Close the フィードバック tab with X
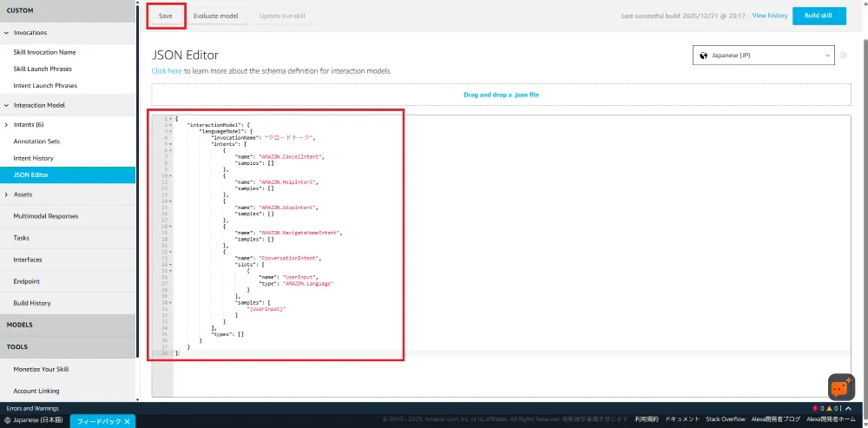The image size is (868, 428). (x=127, y=421)
